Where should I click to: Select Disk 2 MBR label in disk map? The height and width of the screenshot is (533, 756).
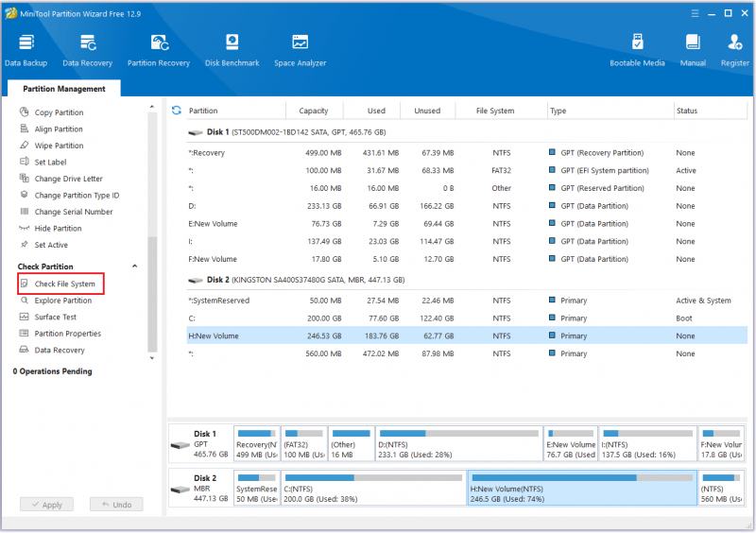click(x=200, y=488)
